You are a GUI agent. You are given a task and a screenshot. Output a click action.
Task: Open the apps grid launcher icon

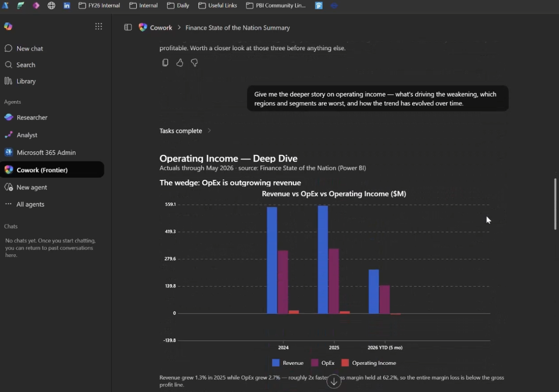98,26
